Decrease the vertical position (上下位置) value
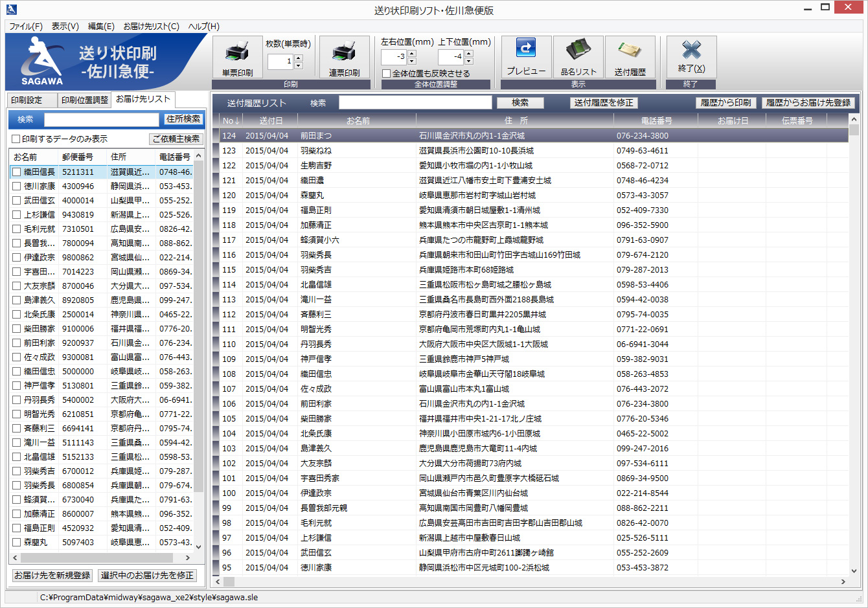Viewport: 868px width, 608px height. click(x=469, y=61)
